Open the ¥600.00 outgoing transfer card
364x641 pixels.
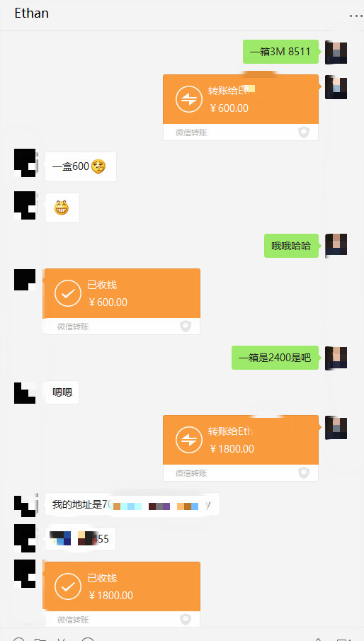(241, 108)
